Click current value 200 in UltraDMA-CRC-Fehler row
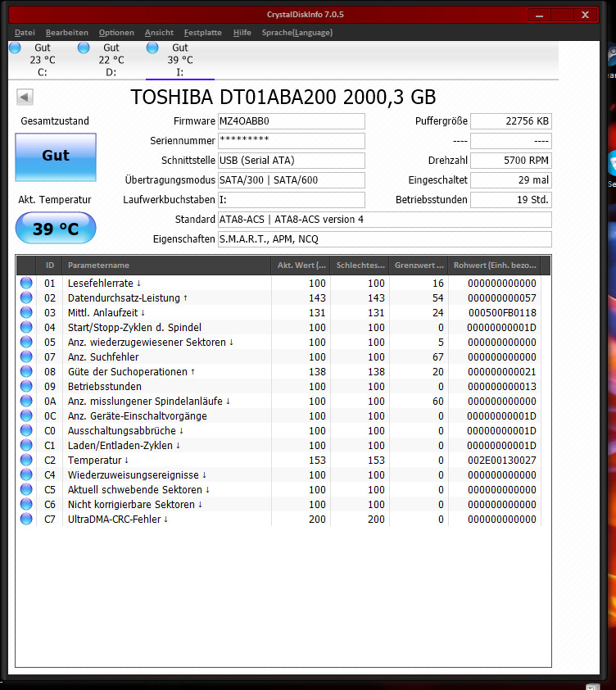This screenshot has width=616, height=690. [x=317, y=520]
